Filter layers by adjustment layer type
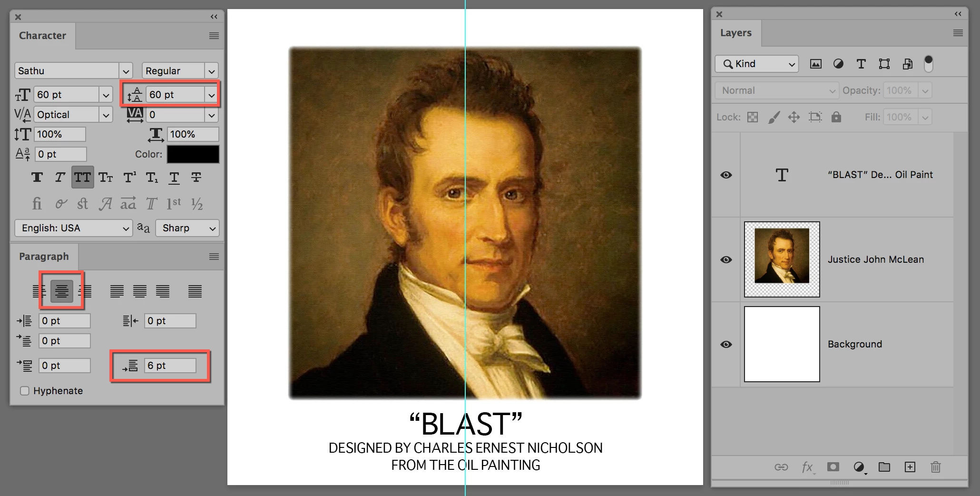The height and width of the screenshot is (496, 980). [838, 64]
